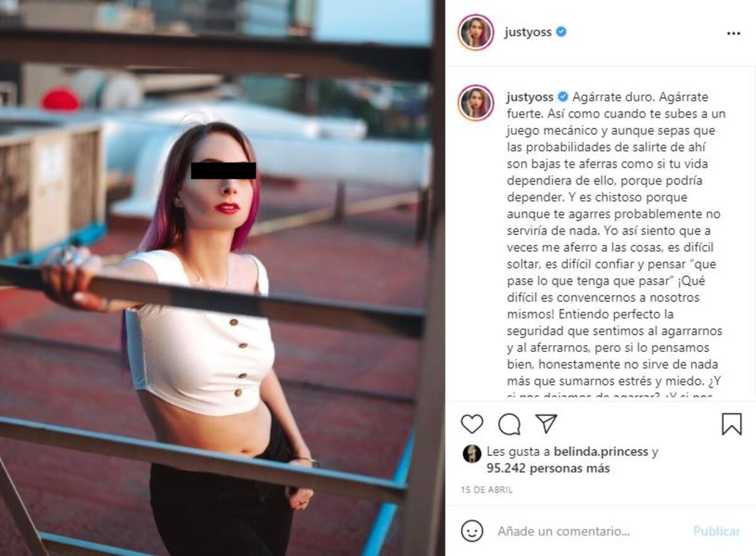Open the three-dots more options menu

[x=733, y=33]
